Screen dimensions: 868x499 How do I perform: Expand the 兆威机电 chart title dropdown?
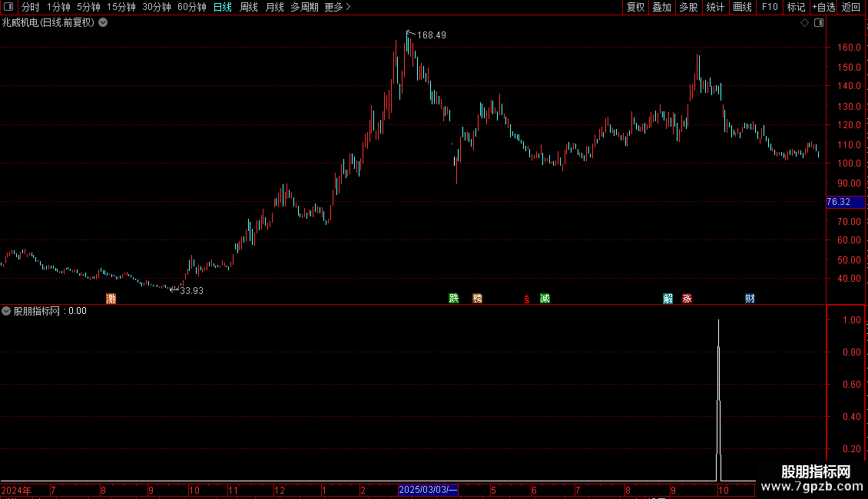click(x=103, y=23)
